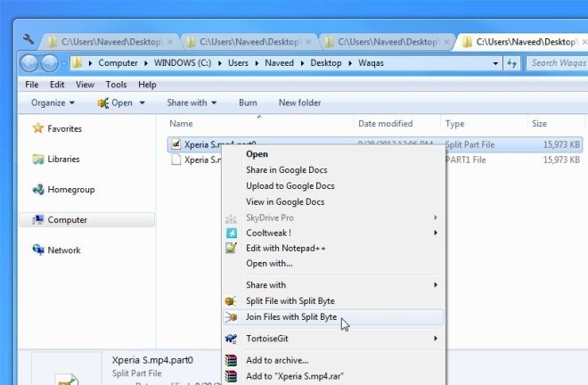Expand the Cooltweak ! submenu
The width and height of the screenshot is (588, 385).
[x=333, y=233]
